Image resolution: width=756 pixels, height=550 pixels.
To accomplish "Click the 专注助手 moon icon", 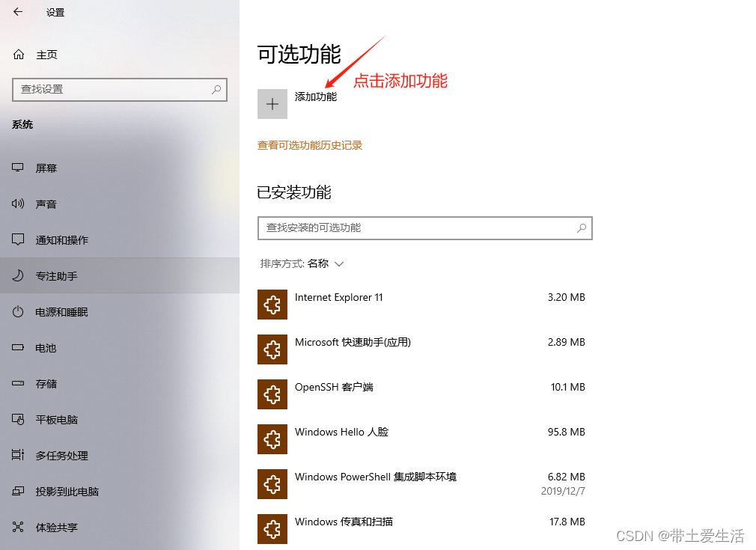I will click(18, 275).
